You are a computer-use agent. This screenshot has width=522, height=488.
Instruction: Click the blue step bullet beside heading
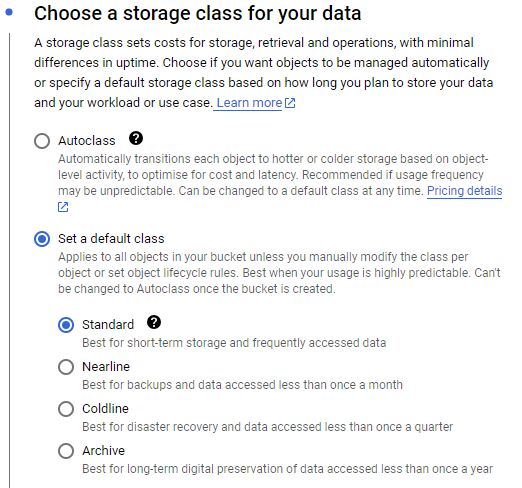point(9,13)
